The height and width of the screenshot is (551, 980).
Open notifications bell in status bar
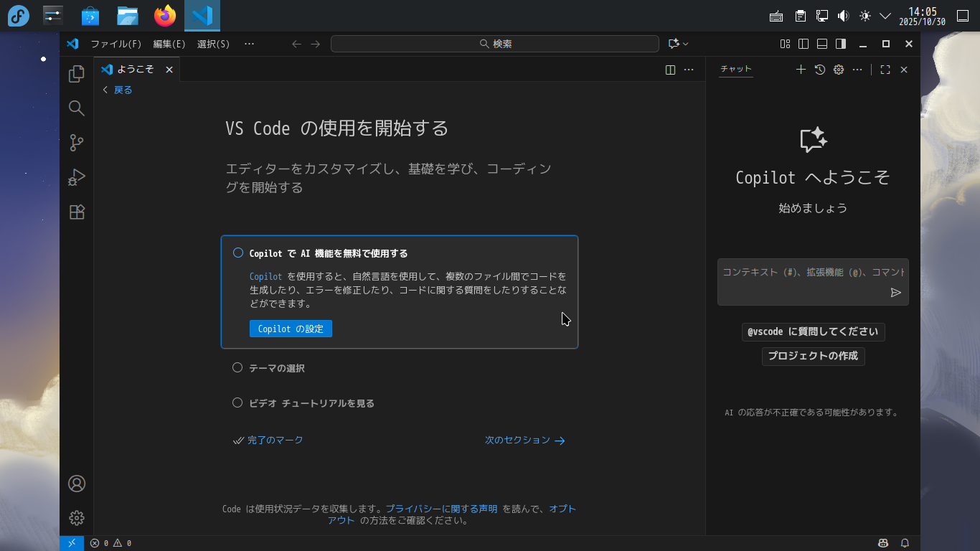pos(905,543)
